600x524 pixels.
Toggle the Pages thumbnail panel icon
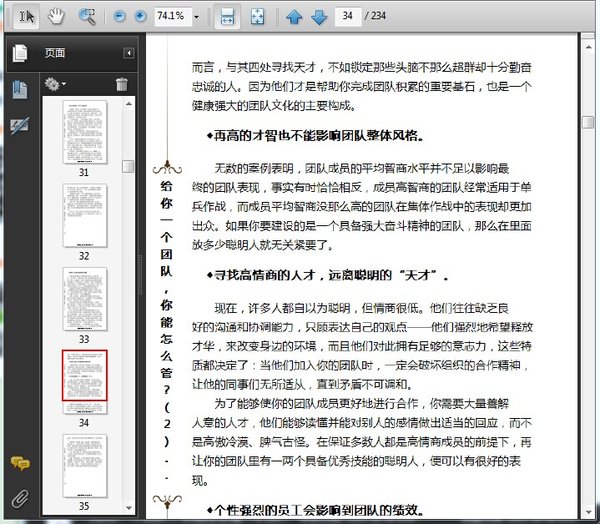[19, 53]
